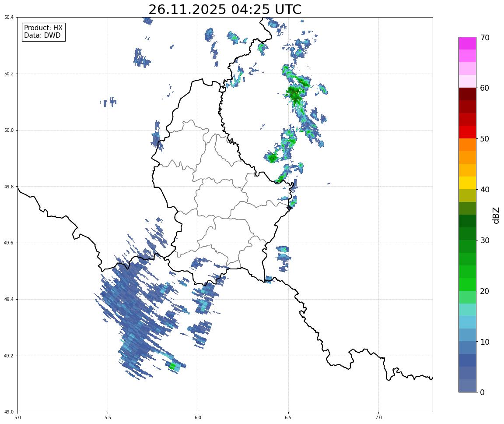Screen dimensions: 504x424
Task: Select the colorbar tick label 10
Action: coord(485,342)
